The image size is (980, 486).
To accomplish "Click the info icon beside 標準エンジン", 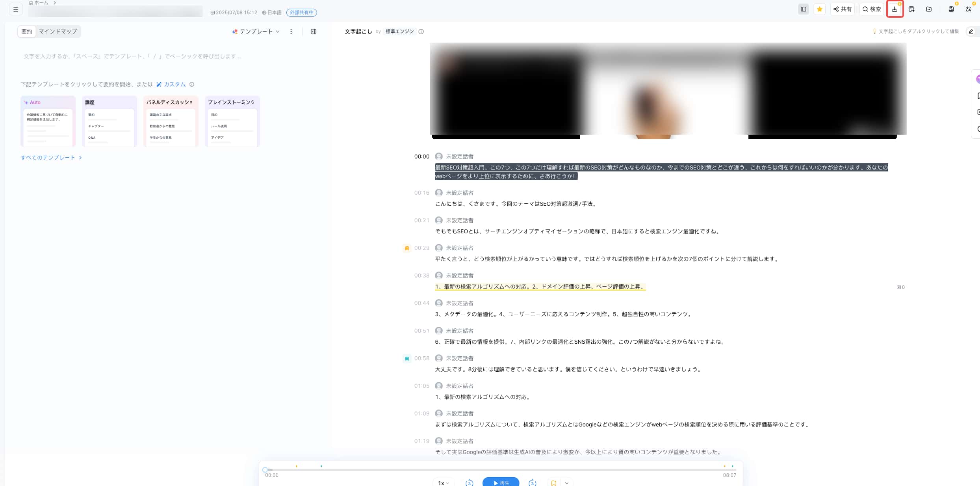I will click(x=421, y=32).
